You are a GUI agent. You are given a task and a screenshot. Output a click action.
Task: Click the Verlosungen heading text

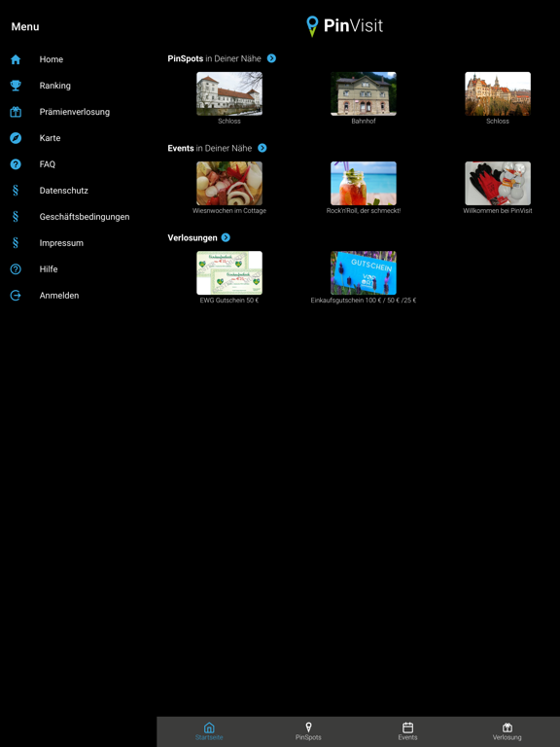192,237
